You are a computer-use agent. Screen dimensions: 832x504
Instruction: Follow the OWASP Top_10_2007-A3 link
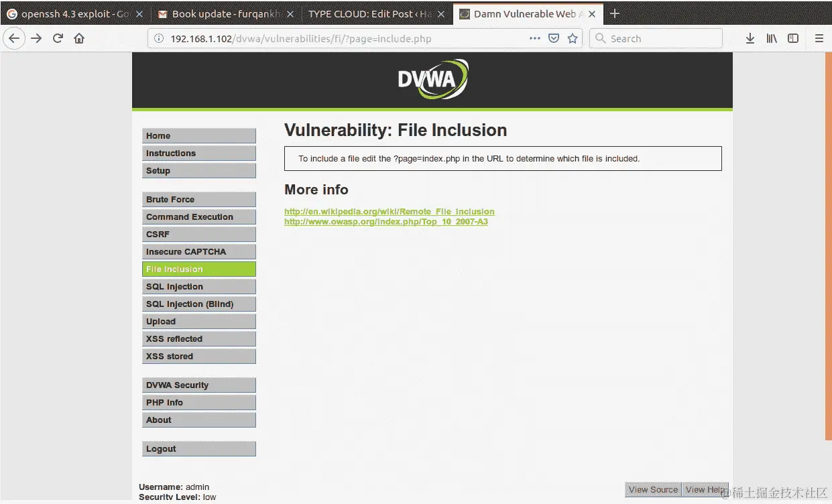[386, 221]
